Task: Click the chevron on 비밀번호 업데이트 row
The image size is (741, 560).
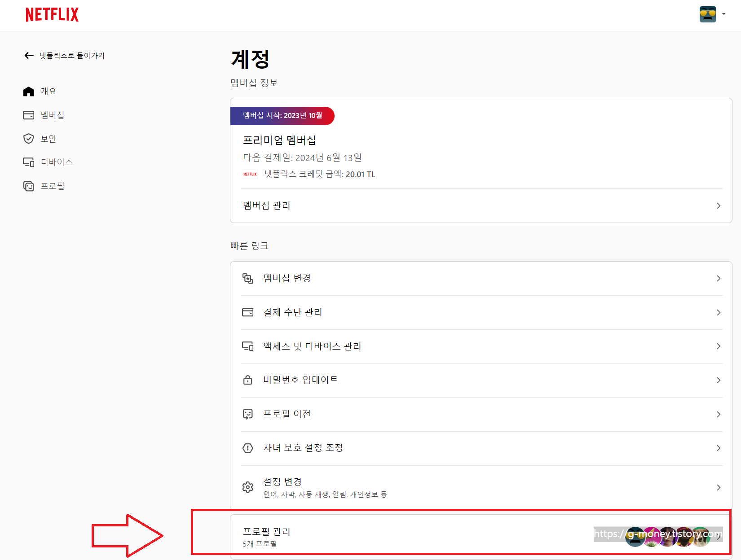Action: pos(719,380)
